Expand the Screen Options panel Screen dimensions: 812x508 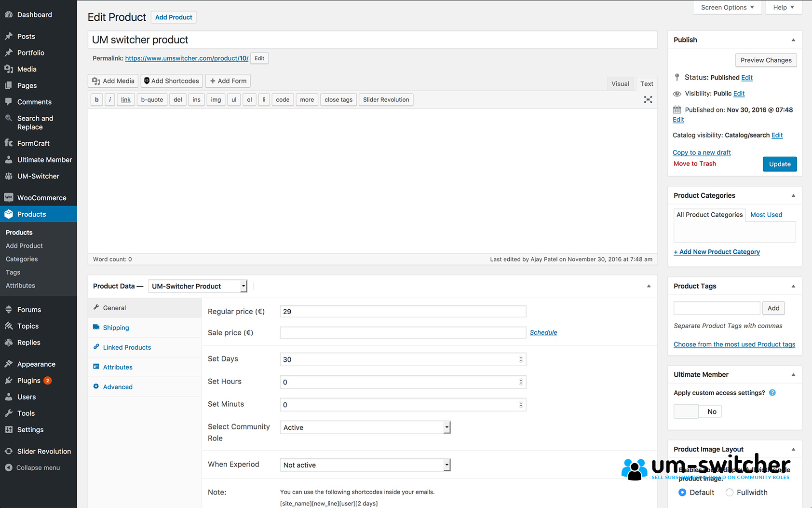[727, 7]
